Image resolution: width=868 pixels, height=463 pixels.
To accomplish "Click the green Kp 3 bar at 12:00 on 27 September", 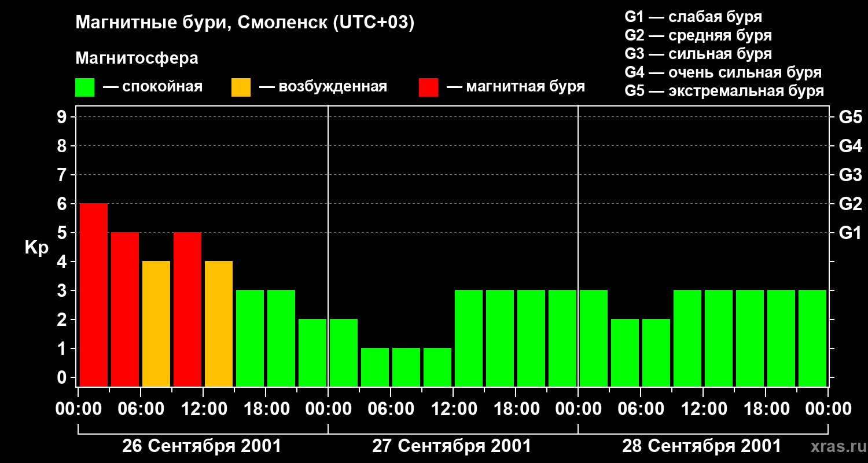I will point(469,338).
